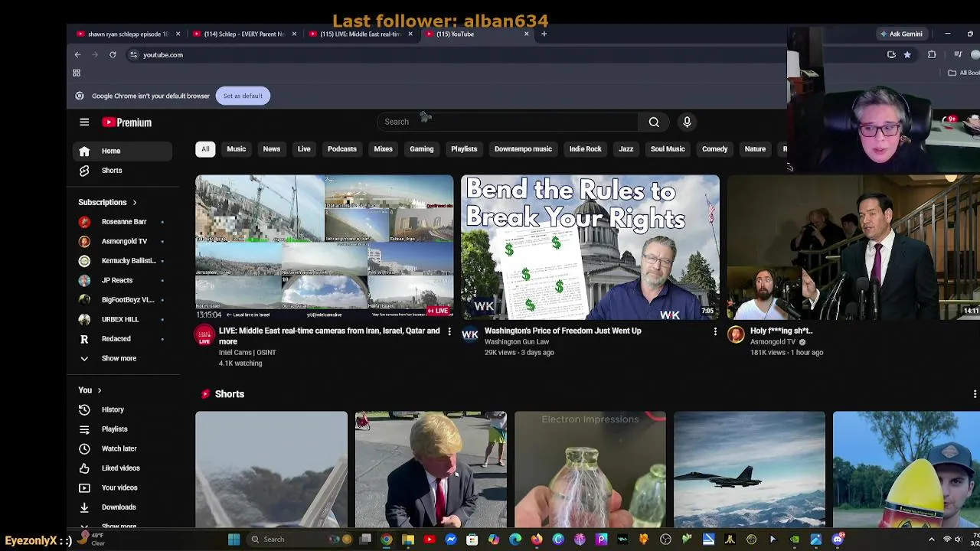Open Chrome apps grid shortcut

click(77, 73)
